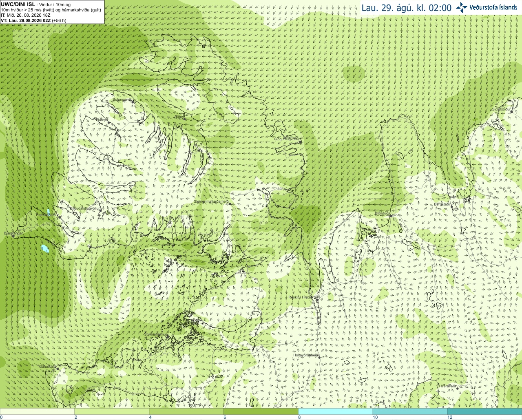Open the Steingrímsfjarðarheiði station label
522x420 pixels.
pyautogui.click(x=211, y=201)
